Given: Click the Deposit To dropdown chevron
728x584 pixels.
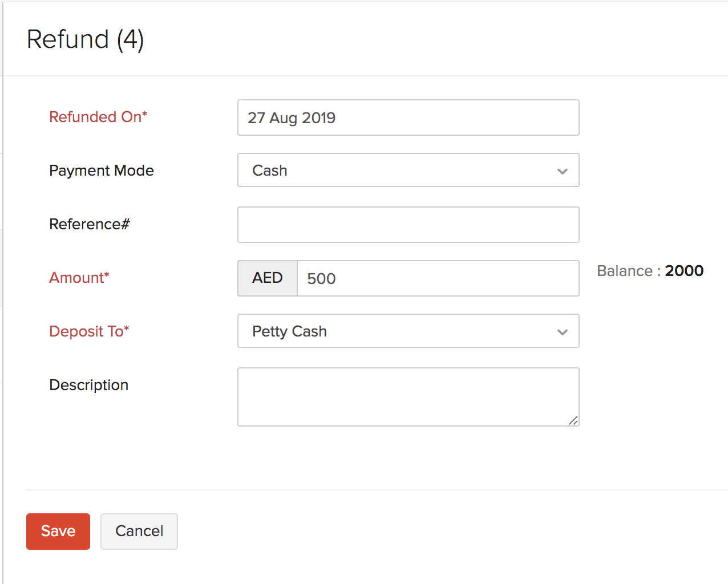Looking at the screenshot, I should tap(563, 331).
